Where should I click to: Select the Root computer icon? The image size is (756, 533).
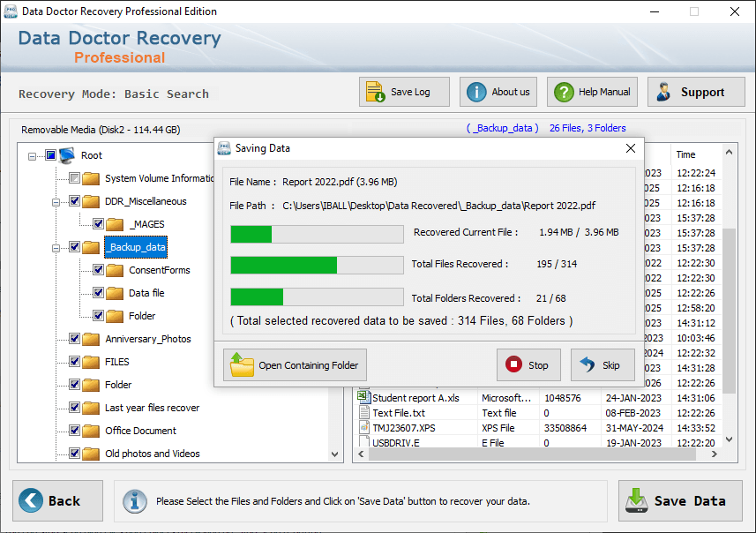(x=67, y=154)
